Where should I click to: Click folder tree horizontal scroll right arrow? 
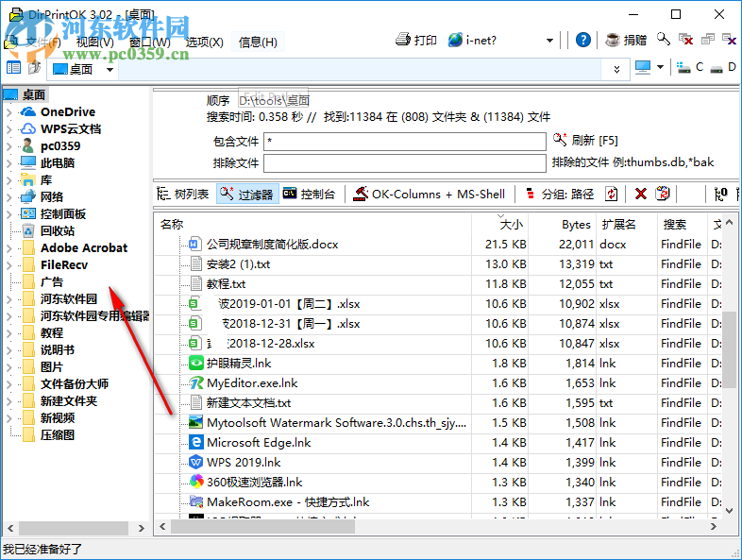[x=141, y=528]
